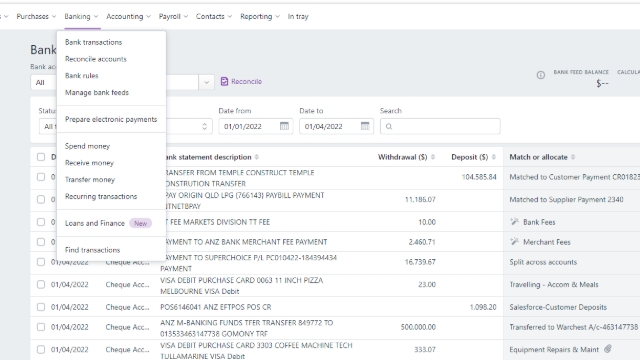Sort by Bank statement description column arrows
Screen dimensions: 640x360
pyautogui.click(x=257, y=157)
